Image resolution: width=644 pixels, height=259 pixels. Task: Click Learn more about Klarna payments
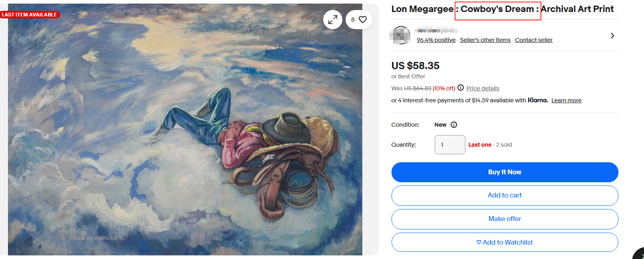pyautogui.click(x=566, y=100)
